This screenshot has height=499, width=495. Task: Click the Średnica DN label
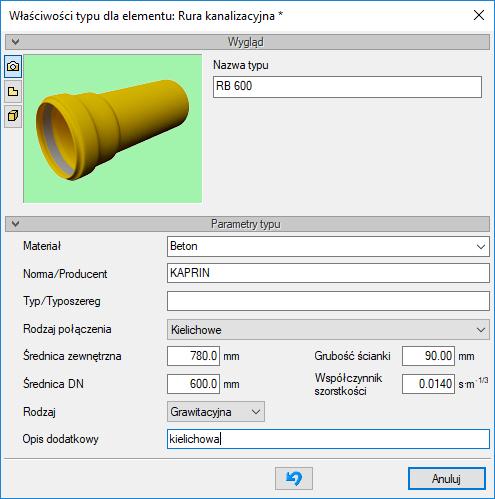pos(53,384)
